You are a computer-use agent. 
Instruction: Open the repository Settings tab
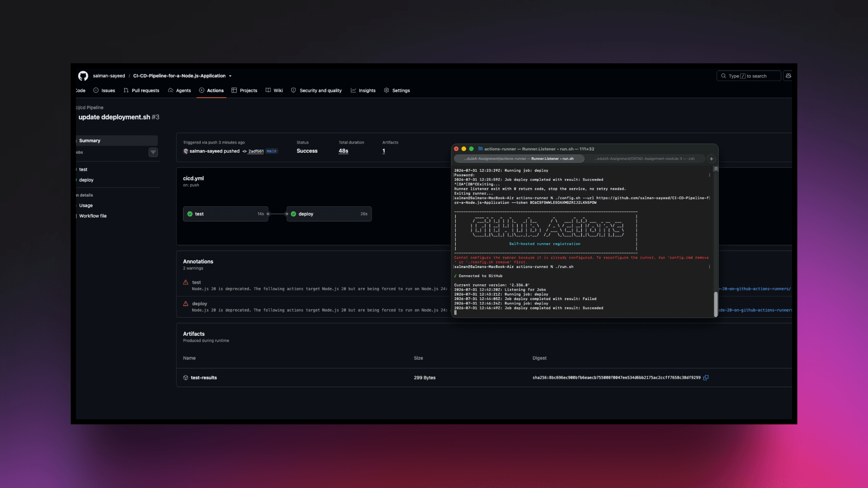pos(397,90)
